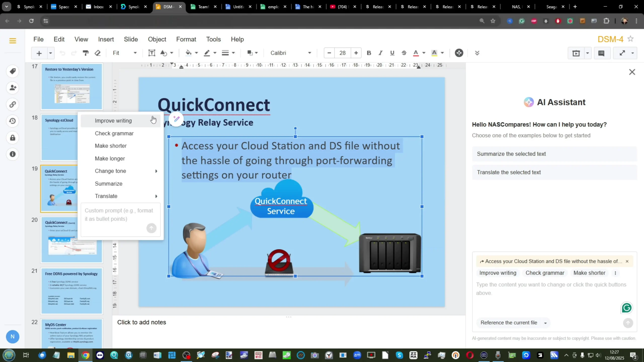The image size is (644, 362).
Task: Start the slideshow presentation
Action: [x=576, y=53]
